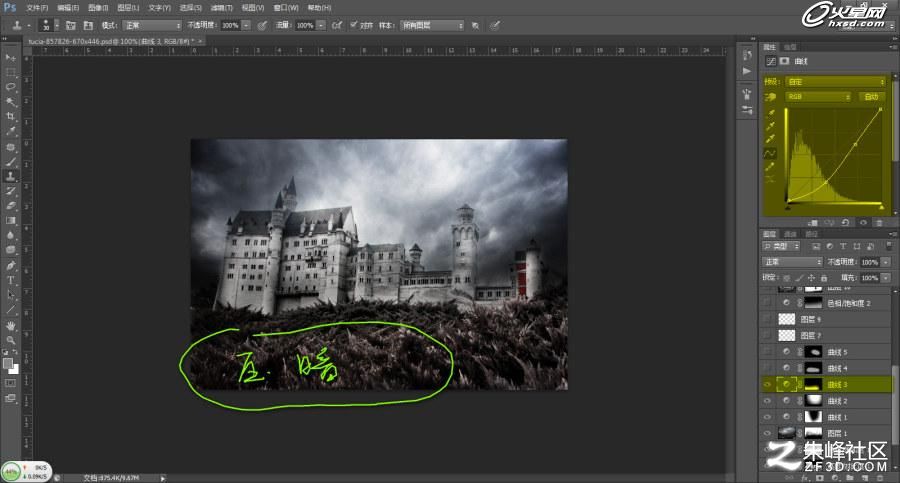Show the 曲线 5 layer
The image size is (900, 483).
pos(767,351)
